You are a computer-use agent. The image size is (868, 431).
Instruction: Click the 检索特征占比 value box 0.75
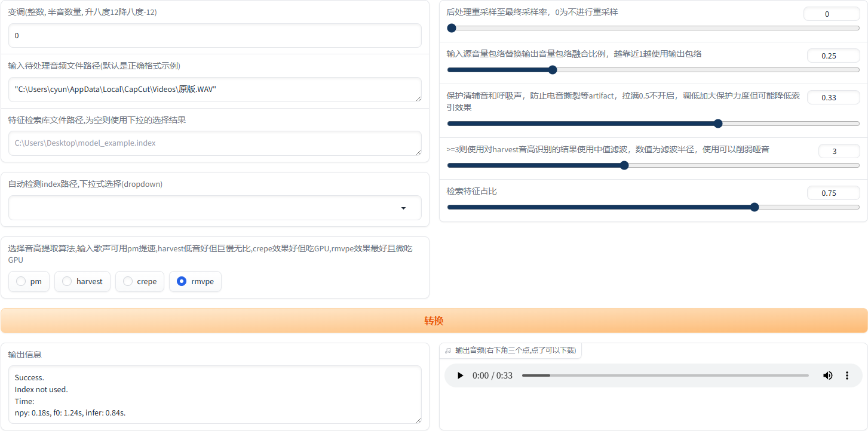[833, 193]
